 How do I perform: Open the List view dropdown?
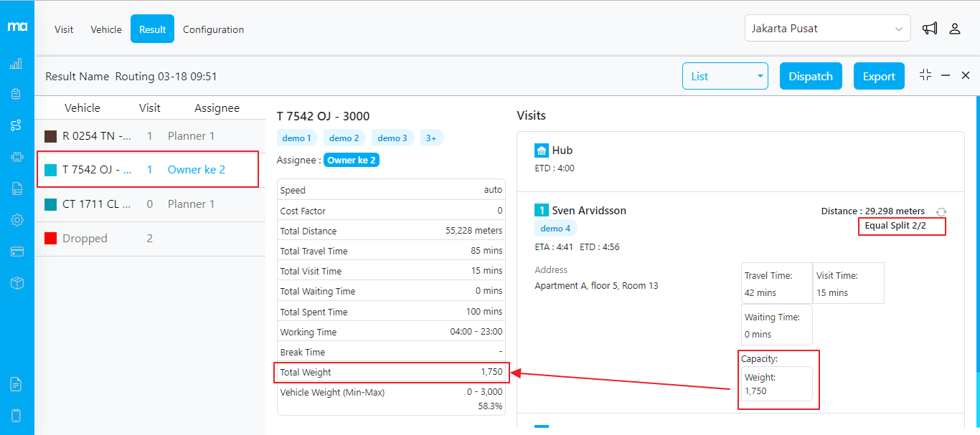[725, 76]
